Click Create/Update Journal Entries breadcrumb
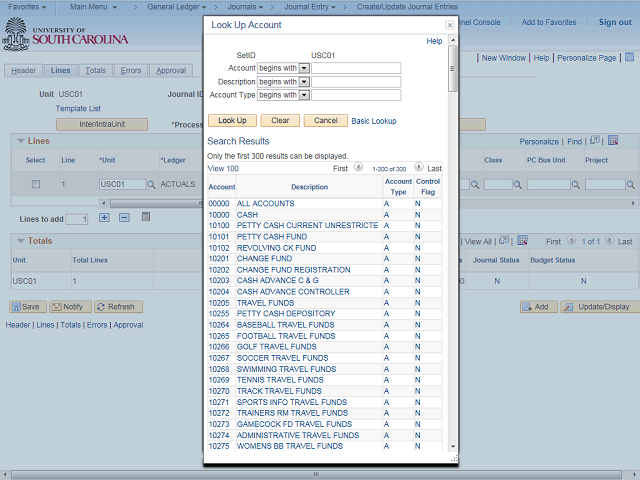Screen dimensions: 640x480 (407, 7)
